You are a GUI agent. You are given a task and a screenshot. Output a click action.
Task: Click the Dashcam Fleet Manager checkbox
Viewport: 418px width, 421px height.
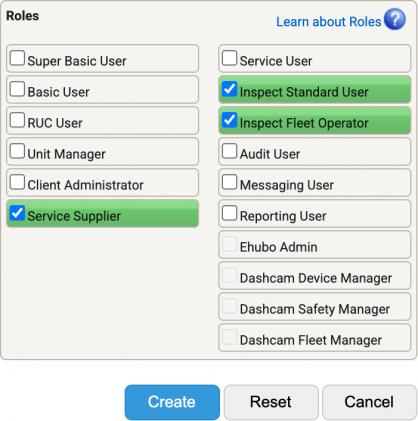[229, 337]
